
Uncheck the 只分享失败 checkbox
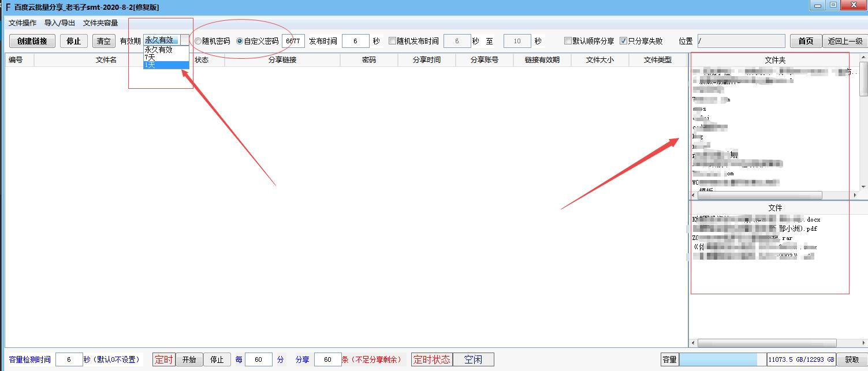tap(641, 41)
